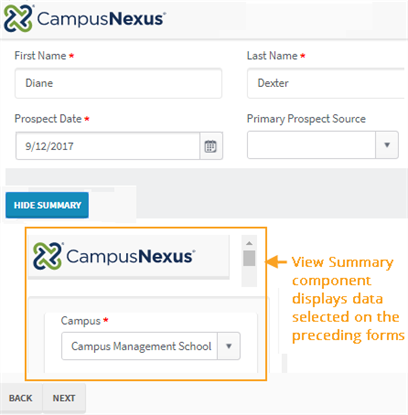
Task: Click the HIDE SUMMARY button
Action: pyautogui.click(x=47, y=205)
